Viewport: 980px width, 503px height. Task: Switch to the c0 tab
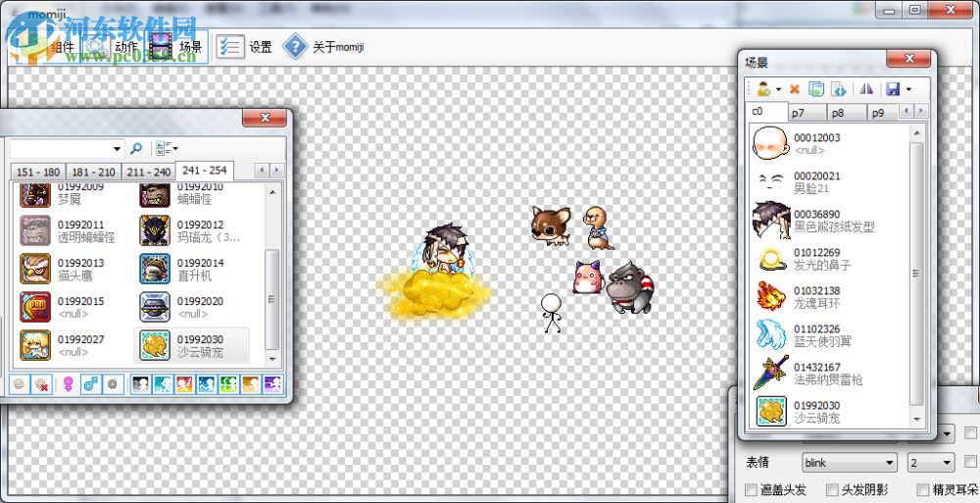pyautogui.click(x=767, y=112)
